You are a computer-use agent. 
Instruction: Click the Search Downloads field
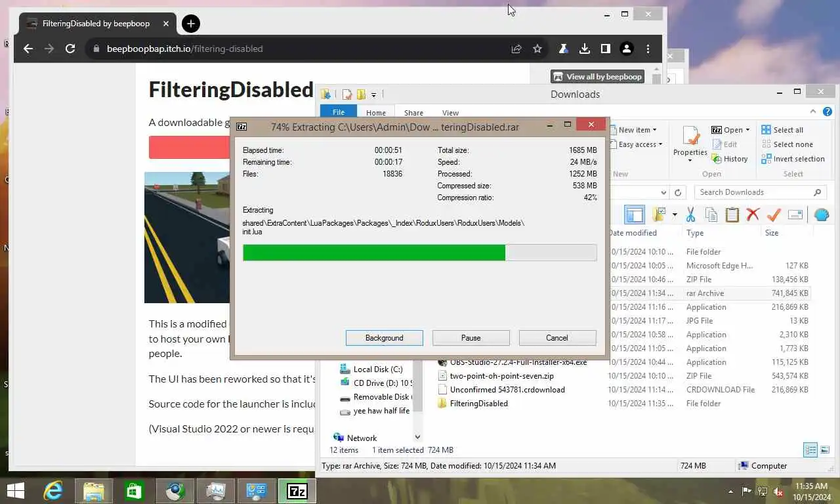[759, 192]
